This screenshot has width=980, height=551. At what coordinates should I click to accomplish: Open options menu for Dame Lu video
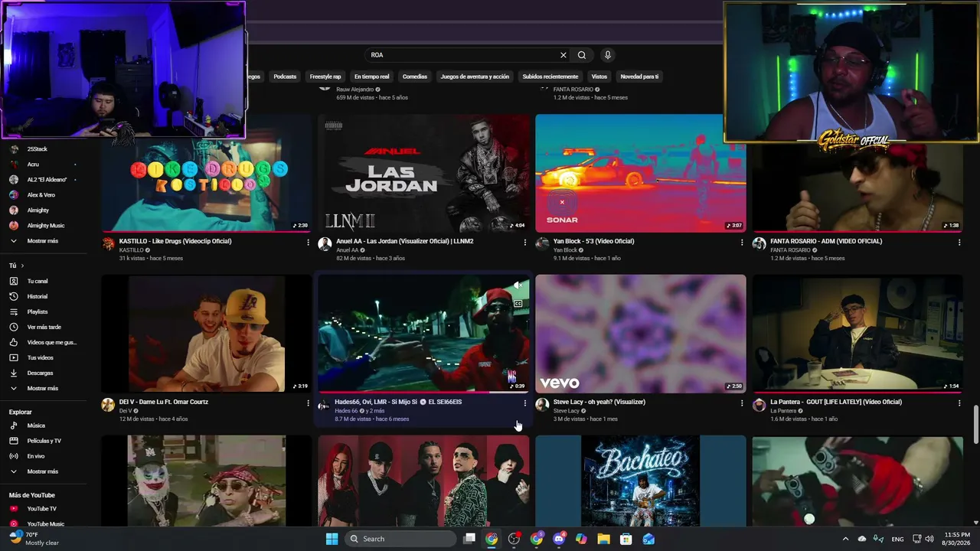pyautogui.click(x=308, y=403)
